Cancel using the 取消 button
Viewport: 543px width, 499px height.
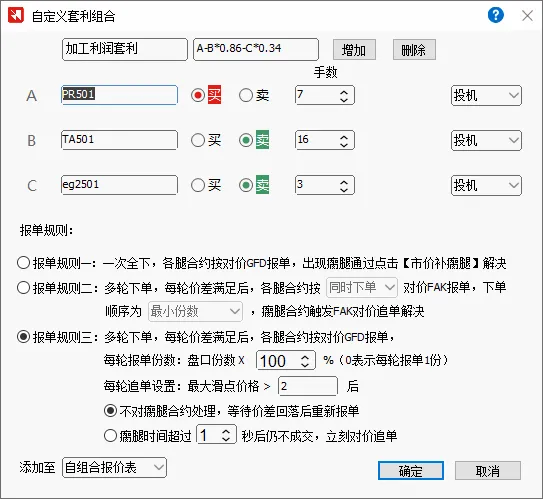(x=488, y=471)
